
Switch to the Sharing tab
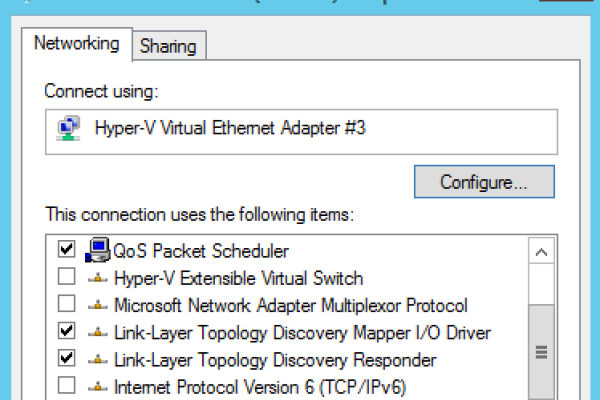[168, 45]
